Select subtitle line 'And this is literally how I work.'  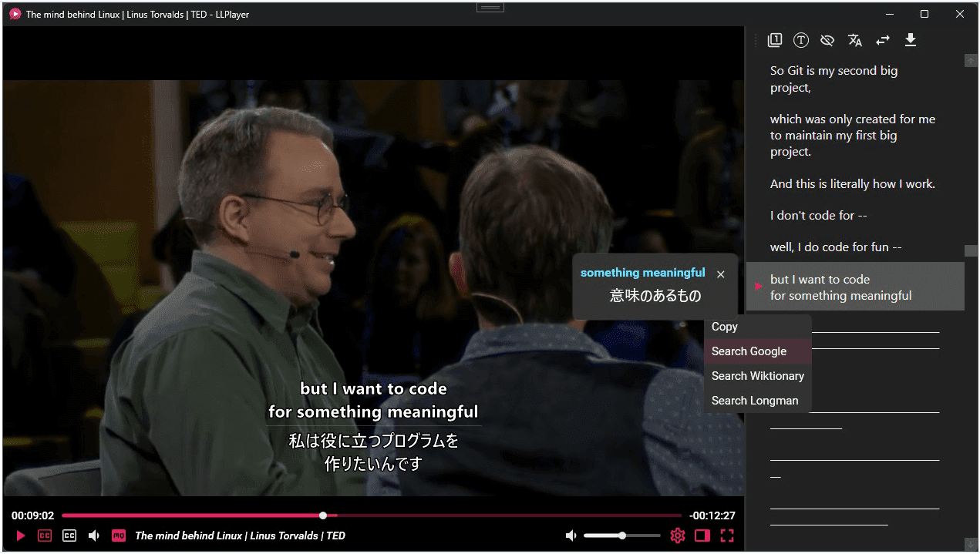coord(853,184)
